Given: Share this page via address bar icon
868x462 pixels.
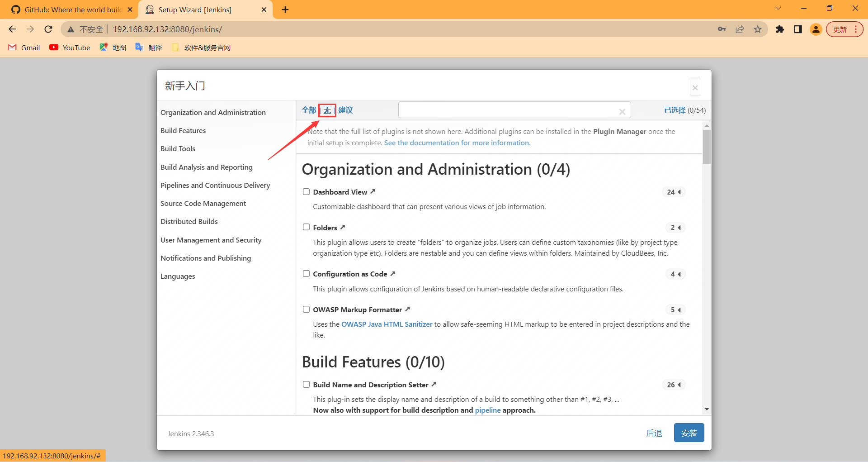Looking at the screenshot, I should [x=740, y=29].
